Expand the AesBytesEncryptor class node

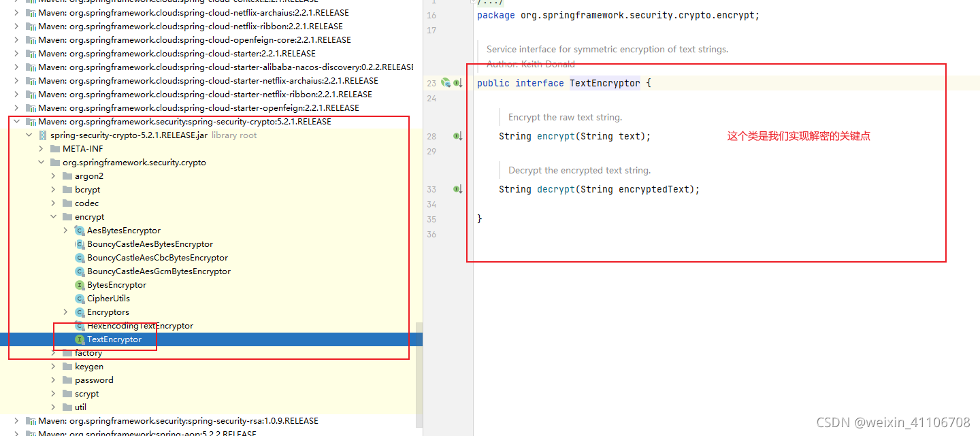[66, 231]
